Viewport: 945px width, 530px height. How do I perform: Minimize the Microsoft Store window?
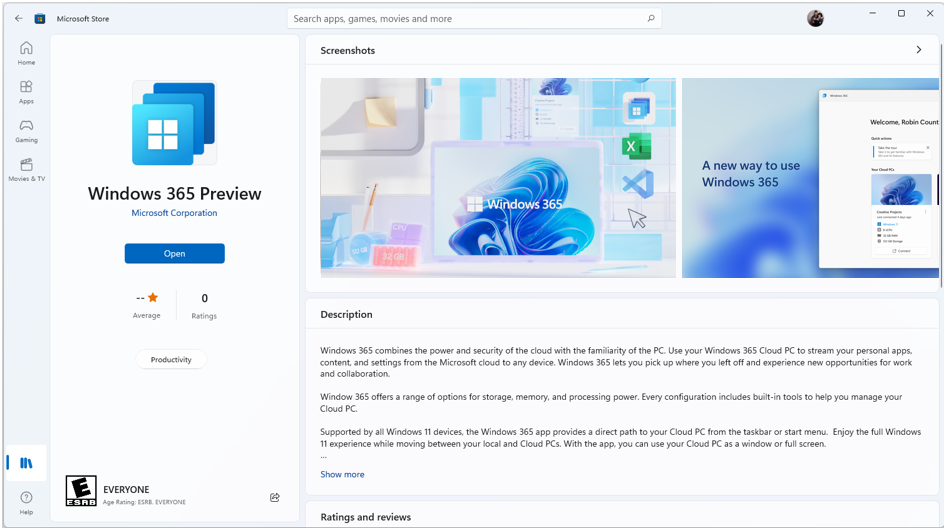(x=872, y=13)
